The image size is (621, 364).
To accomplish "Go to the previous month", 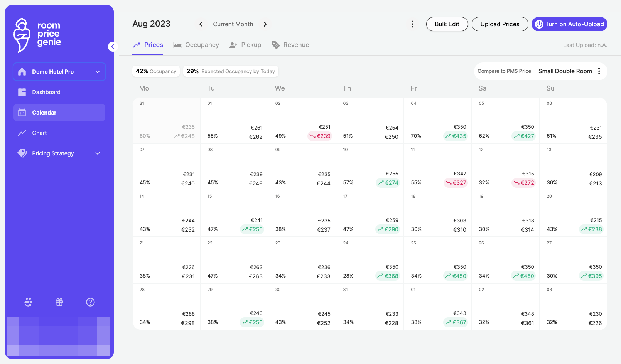I will point(201,24).
